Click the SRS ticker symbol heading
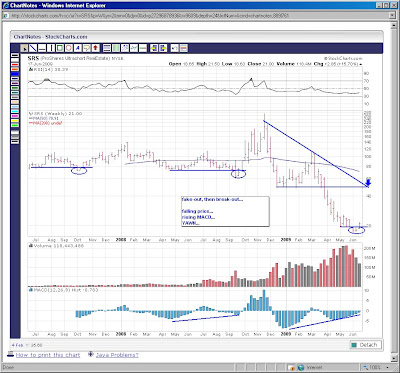This screenshot has width=400, height=373. (33, 58)
